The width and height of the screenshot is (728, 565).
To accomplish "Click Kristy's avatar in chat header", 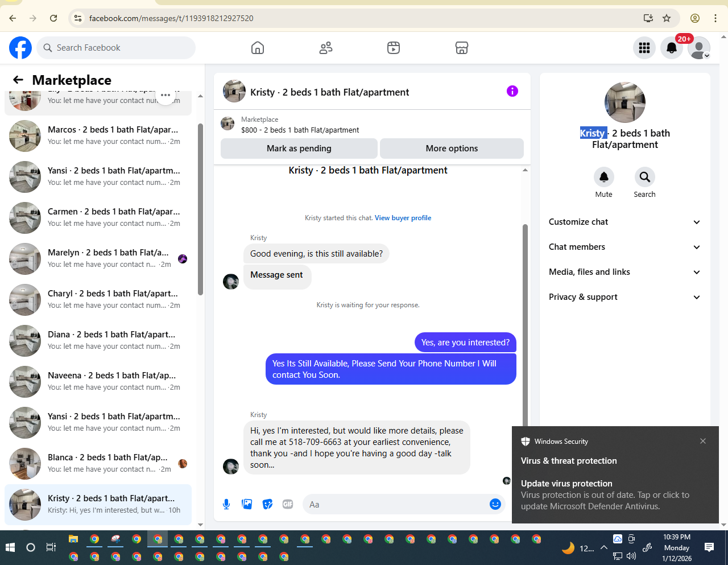I will [234, 91].
